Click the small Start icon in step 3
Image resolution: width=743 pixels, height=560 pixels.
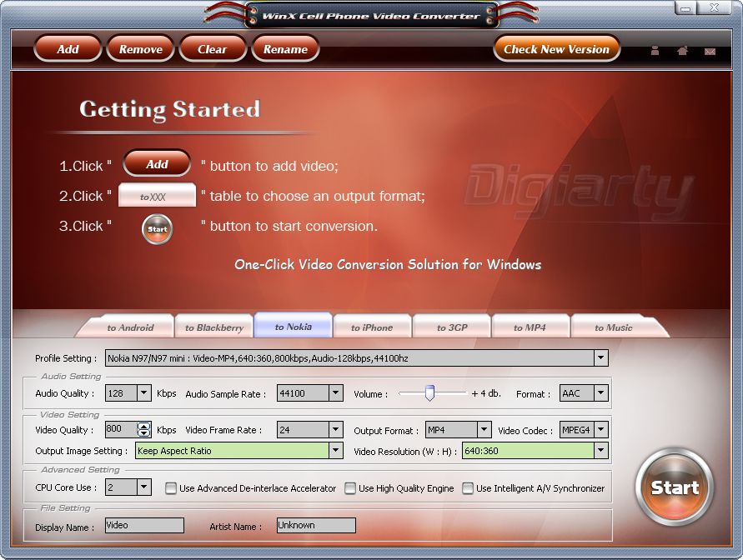click(157, 229)
